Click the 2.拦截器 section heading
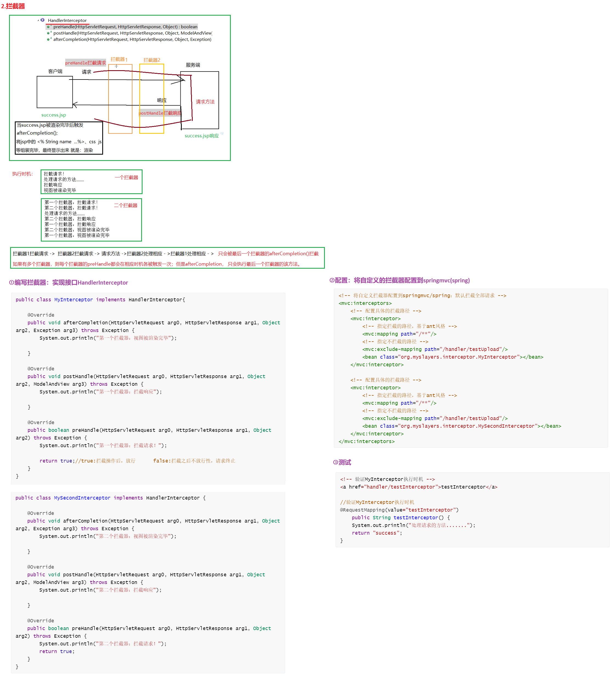Screen dimensions: 616x678 [13, 6]
